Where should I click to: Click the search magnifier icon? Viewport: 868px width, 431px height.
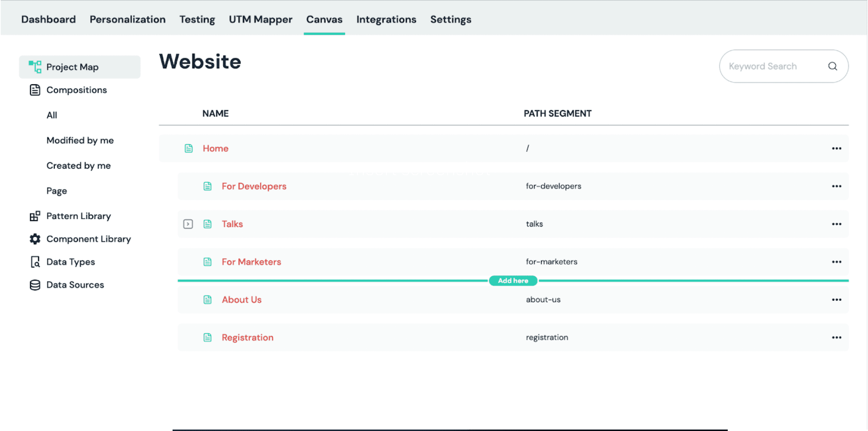coord(832,66)
